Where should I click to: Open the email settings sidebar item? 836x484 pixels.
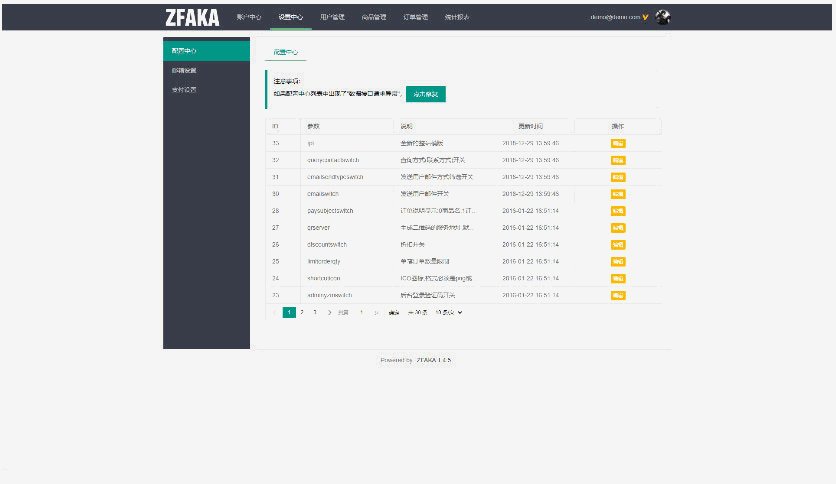point(206,70)
